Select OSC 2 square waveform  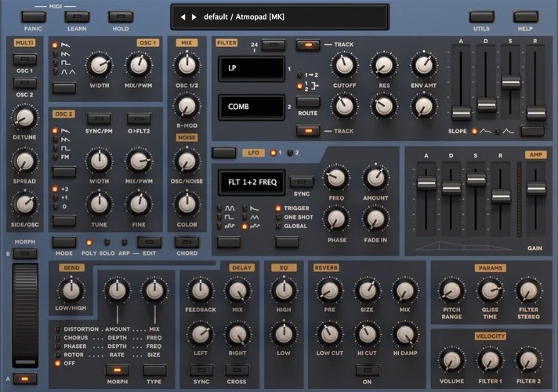(x=61, y=148)
